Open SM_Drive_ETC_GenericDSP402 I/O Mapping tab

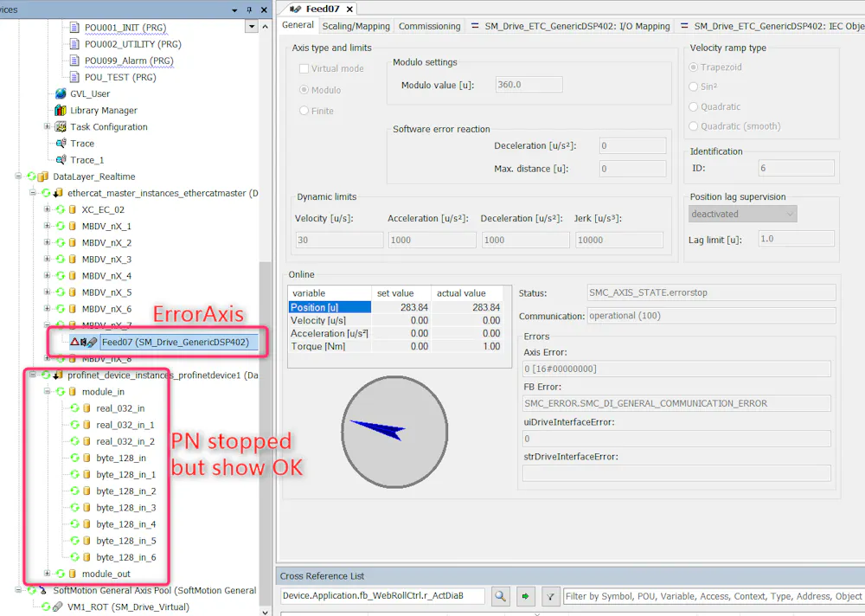570,26
